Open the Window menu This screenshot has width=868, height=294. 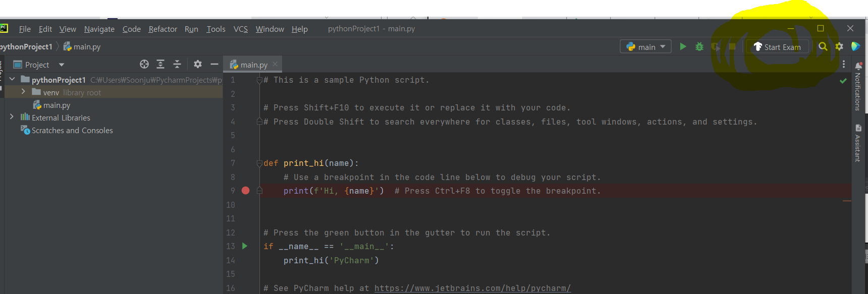pos(270,29)
